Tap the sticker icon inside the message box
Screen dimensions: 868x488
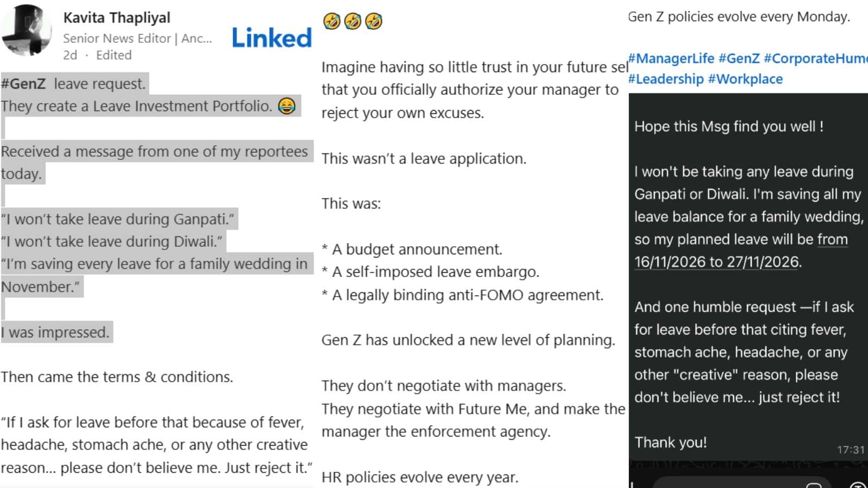click(814, 485)
